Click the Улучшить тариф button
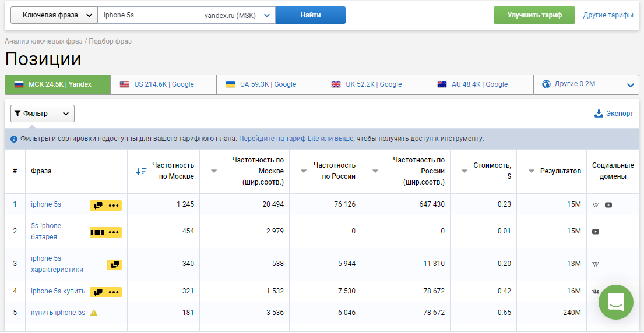 (x=534, y=15)
